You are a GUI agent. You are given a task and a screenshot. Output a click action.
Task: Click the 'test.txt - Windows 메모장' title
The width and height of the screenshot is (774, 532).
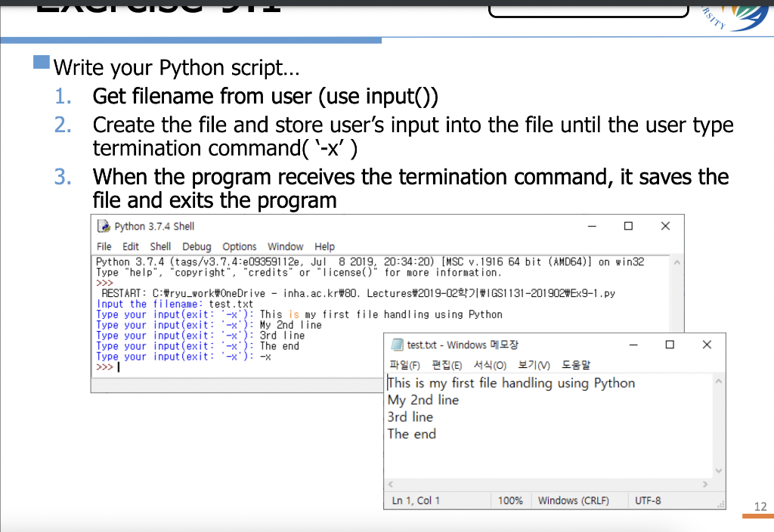tap(463, 345)
